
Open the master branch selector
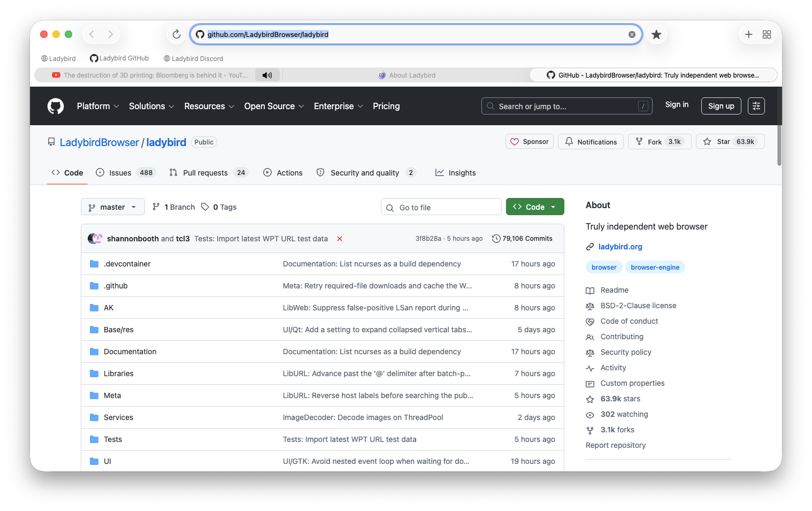(113, 207)
